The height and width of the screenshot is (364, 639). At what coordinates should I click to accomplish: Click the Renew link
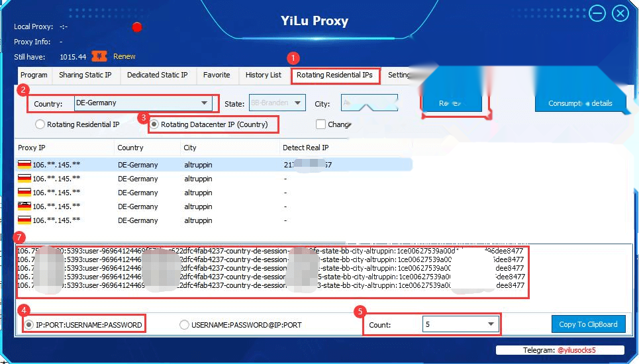(x=124, y=57)
